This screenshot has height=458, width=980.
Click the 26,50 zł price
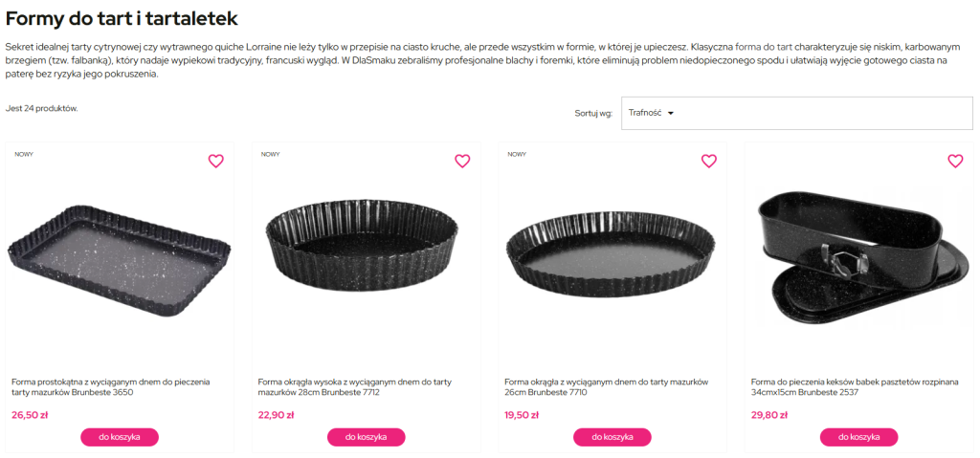coord(28,415)
